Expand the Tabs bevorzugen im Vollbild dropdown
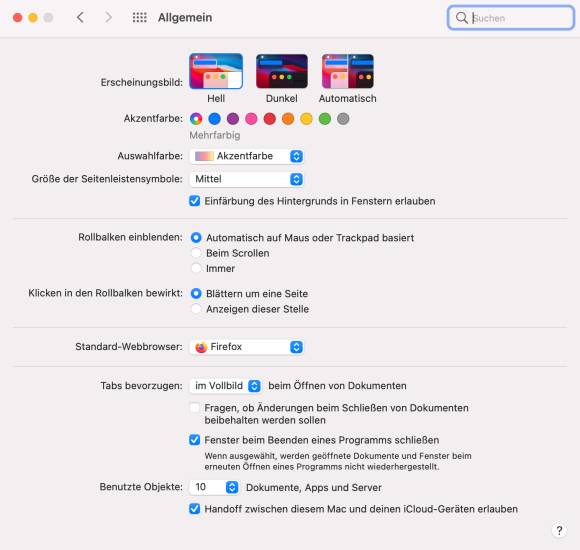Screen dimensions: 580x550 [225, 386]
